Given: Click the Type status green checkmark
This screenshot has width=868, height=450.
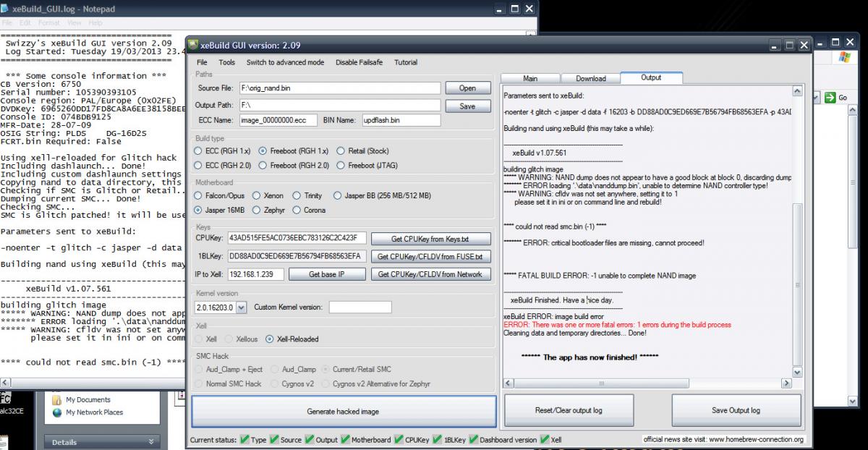Looking at the screenshot, I should point(244,439).
